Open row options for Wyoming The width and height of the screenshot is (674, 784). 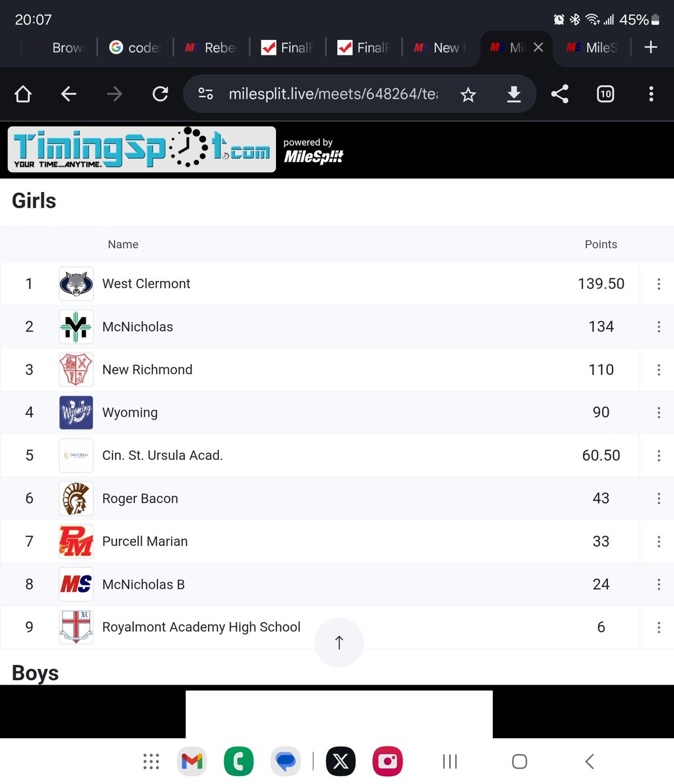[658, 412]
